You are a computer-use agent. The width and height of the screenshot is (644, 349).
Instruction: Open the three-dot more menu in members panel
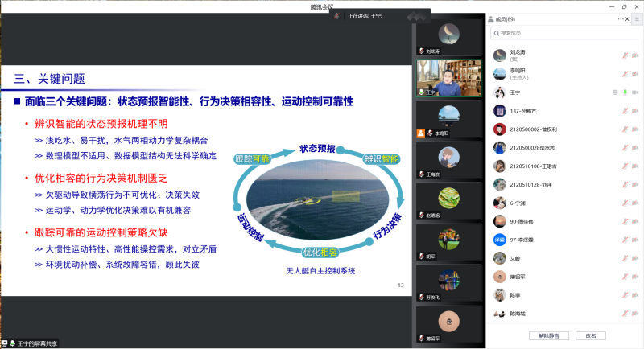pyautogui.click(x=620, y=19)
